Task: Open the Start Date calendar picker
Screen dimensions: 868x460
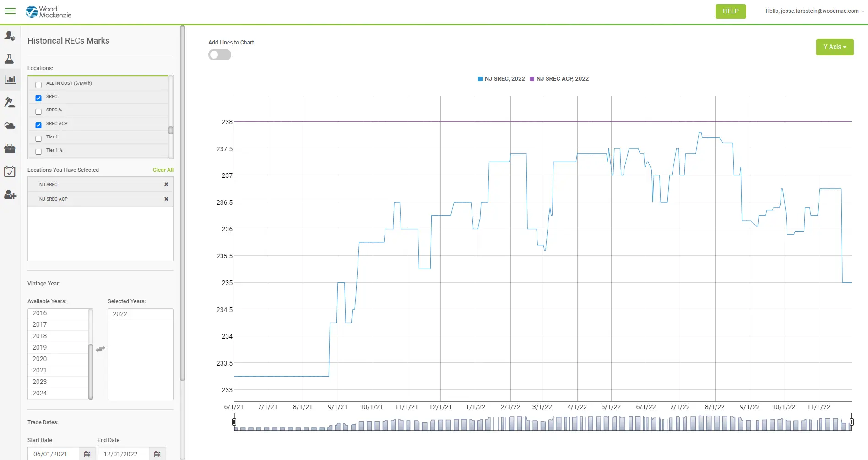Action: click(87, 454)
